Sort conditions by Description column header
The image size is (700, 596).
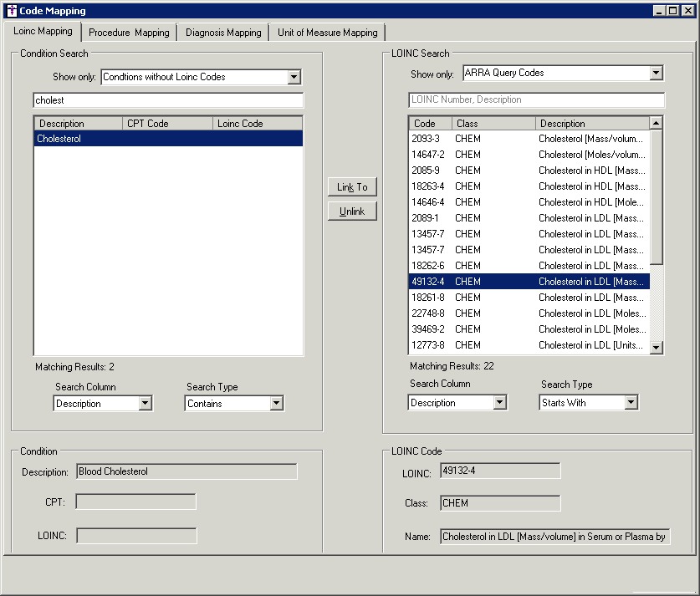[x=78, y=124]
